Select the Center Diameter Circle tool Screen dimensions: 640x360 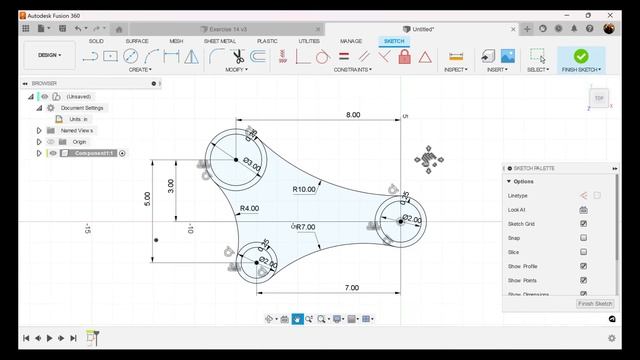point(131,56)
